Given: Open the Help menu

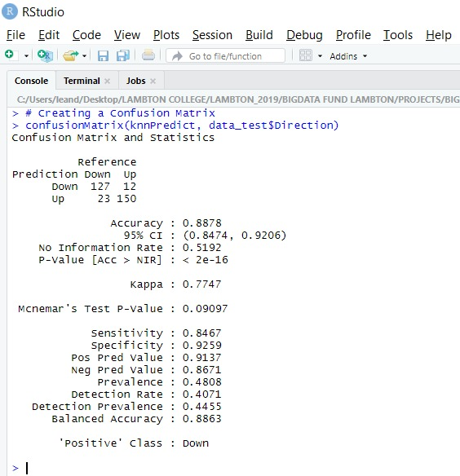Looking at the screenshot, I should click(439, 35).
